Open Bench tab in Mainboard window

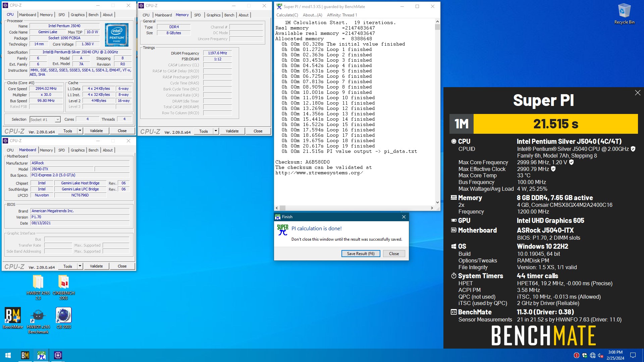pyautogui.click(x=94, y=150)
